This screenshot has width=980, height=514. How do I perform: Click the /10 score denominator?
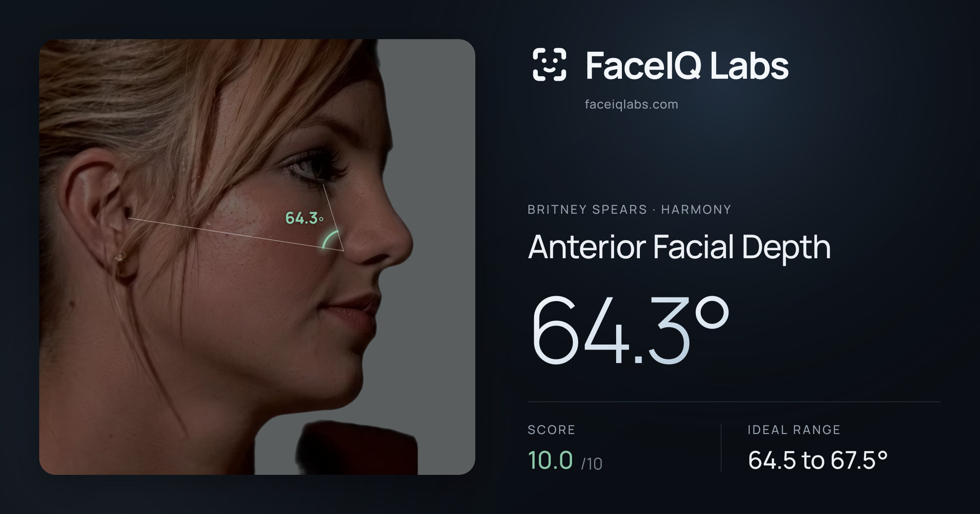pyautogui.click(x=592, y=464)
